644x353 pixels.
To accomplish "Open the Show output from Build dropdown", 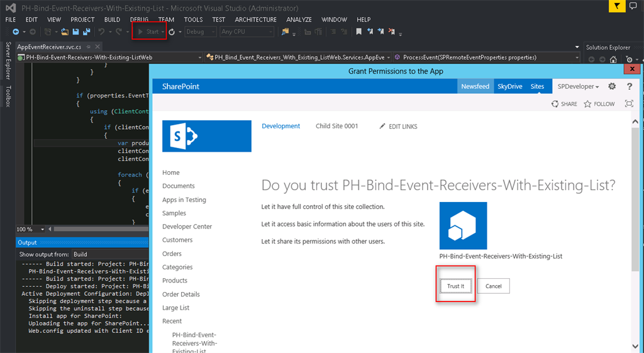I will tap(110, 254).
